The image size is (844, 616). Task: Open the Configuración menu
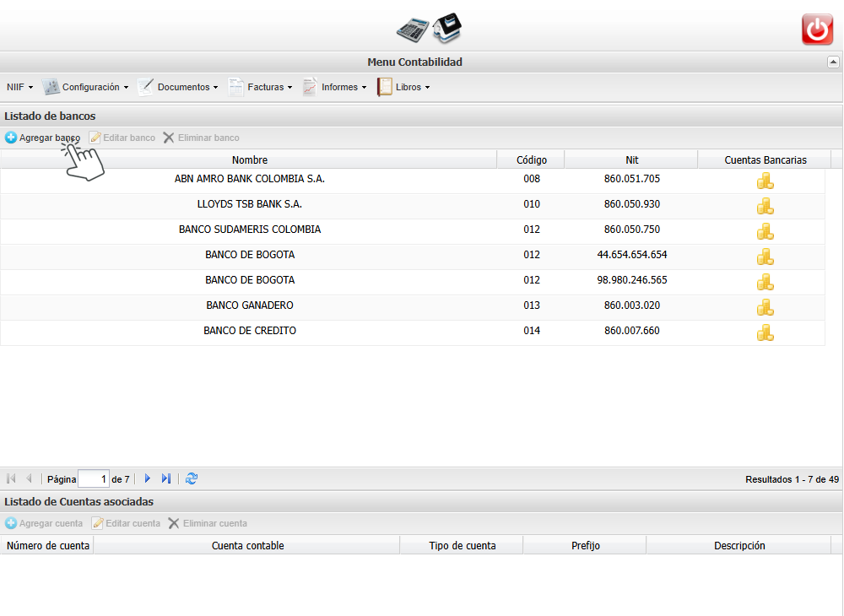(x=85, y=87)
